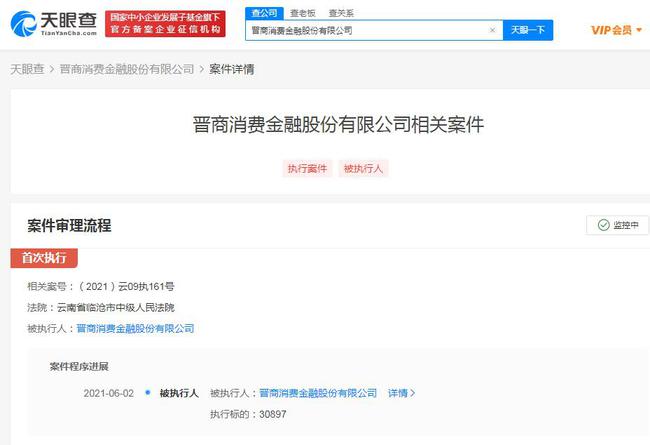Open the 详情 details link
Viewport: 650px width, 445px height.
point(401,393)
